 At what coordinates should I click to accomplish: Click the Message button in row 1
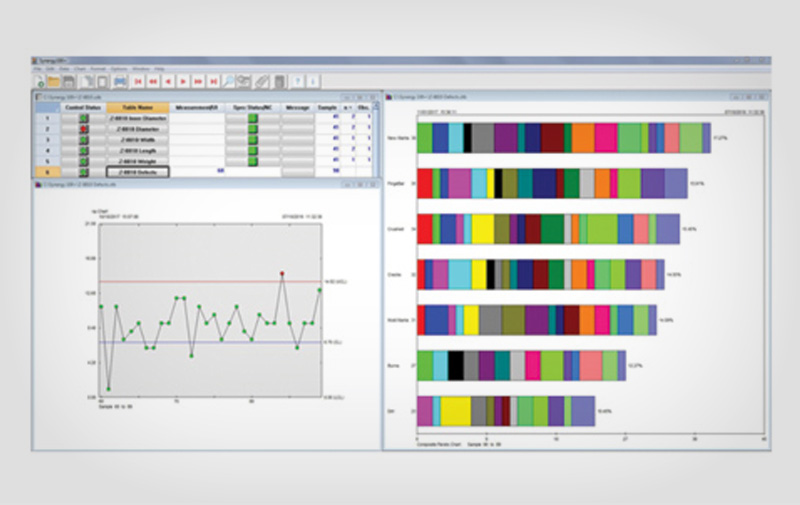[298, 118]
